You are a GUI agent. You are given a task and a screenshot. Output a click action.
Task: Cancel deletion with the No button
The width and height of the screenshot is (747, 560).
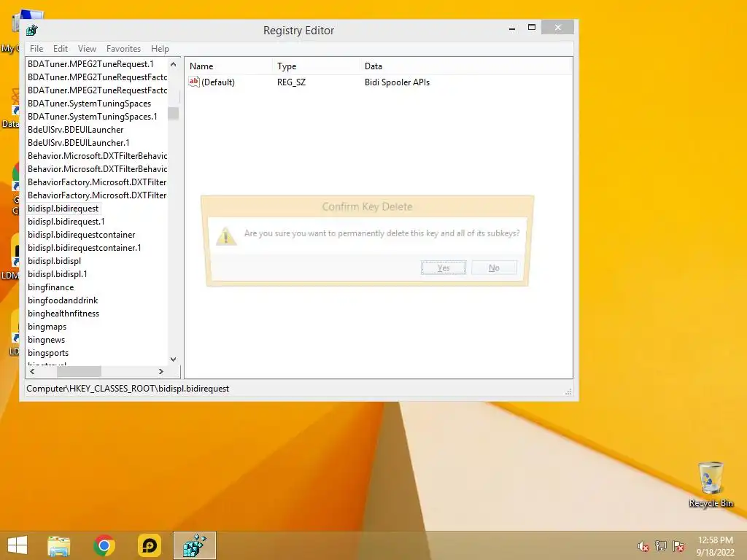click(494, 268)
